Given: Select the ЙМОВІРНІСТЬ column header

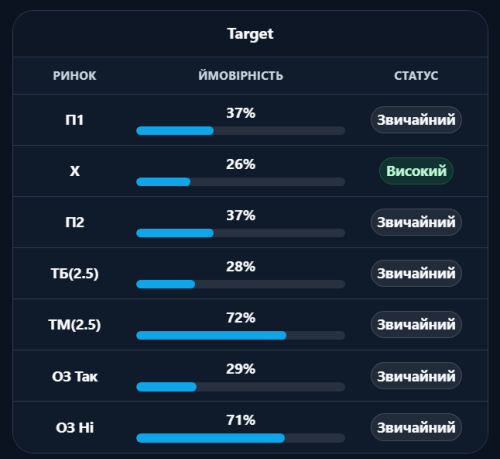Looking at the screenshot, I should click(x=241, y=75).
